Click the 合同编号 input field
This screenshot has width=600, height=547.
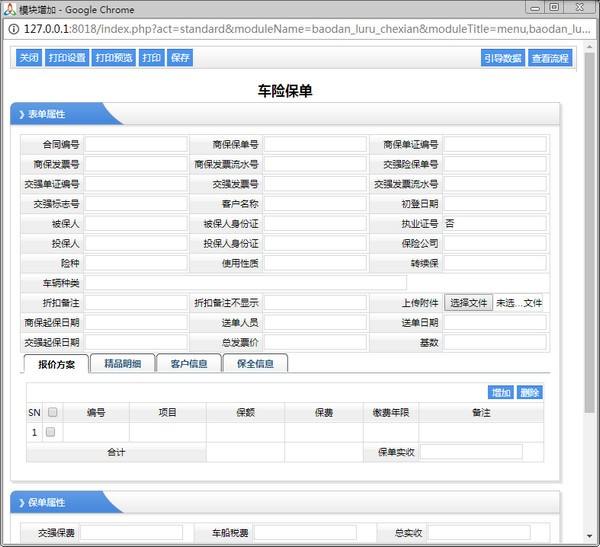(136, 144)
